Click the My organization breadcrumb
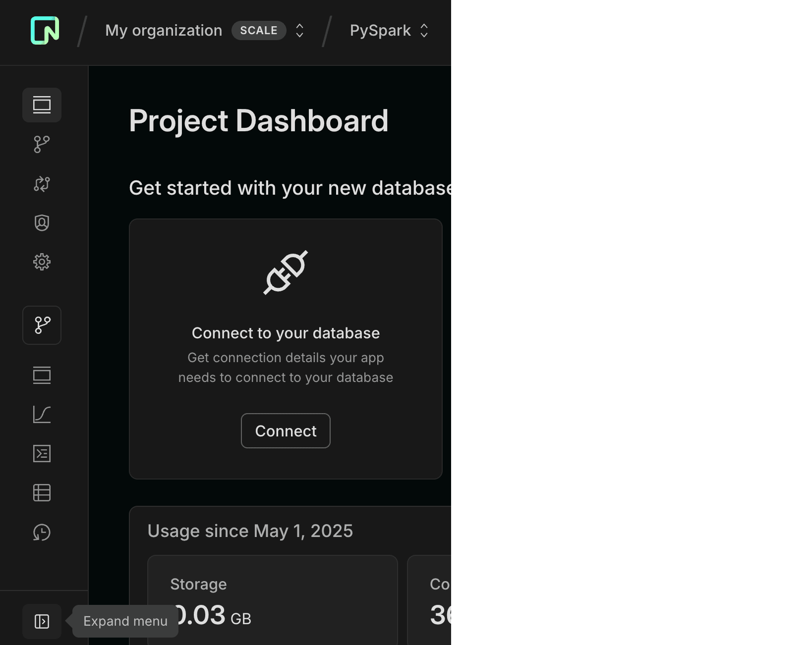 tap(163, 30)
